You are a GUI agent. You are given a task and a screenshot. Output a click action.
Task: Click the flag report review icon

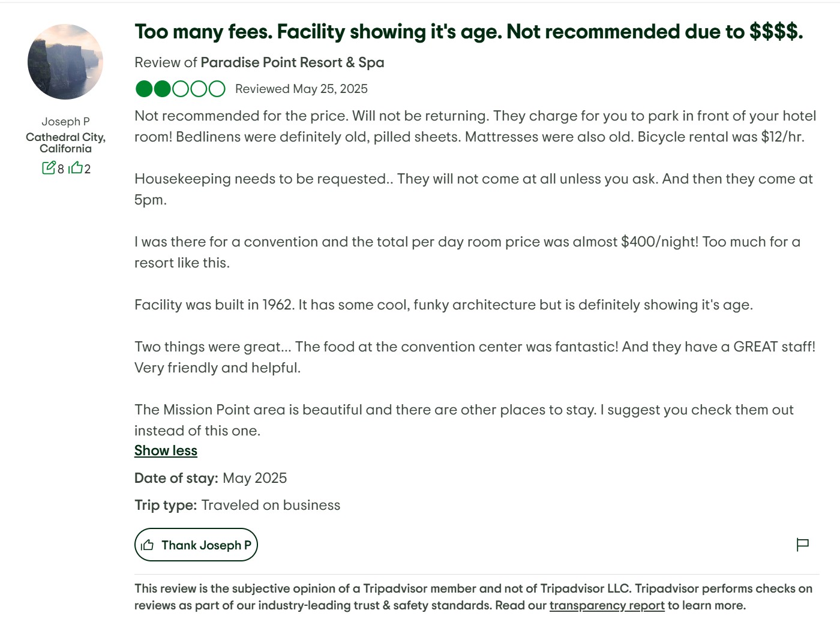pyautogui.click(x=802, y=545)
